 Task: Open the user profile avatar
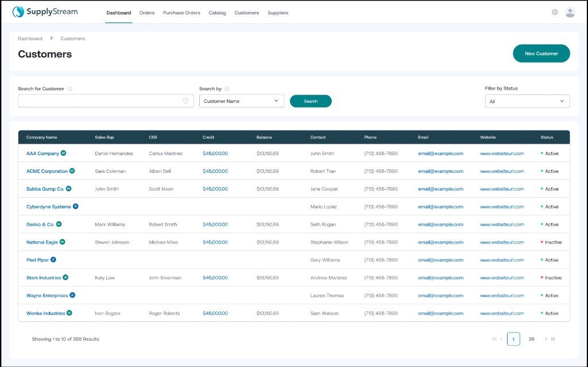pos(570,13)
